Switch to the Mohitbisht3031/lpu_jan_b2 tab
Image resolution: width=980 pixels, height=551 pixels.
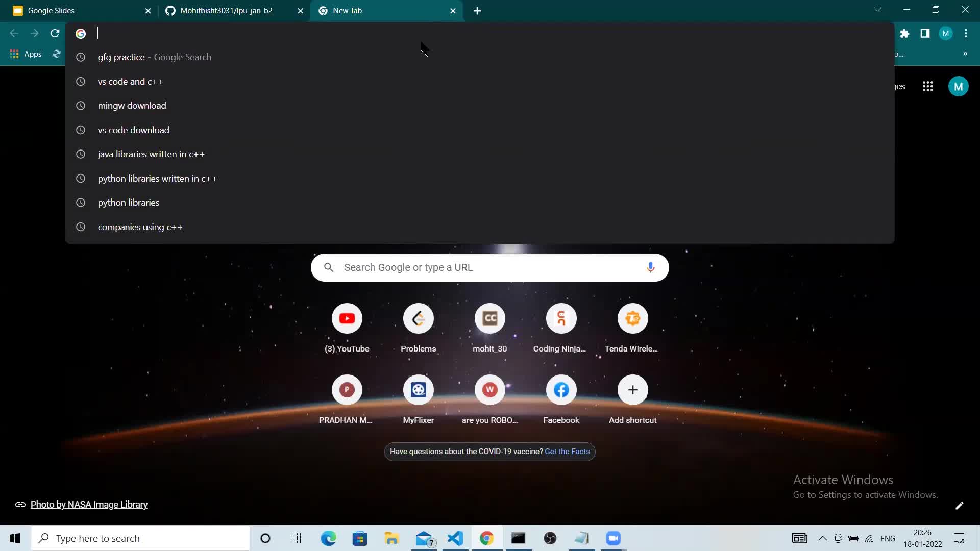(x=227, y=10)
